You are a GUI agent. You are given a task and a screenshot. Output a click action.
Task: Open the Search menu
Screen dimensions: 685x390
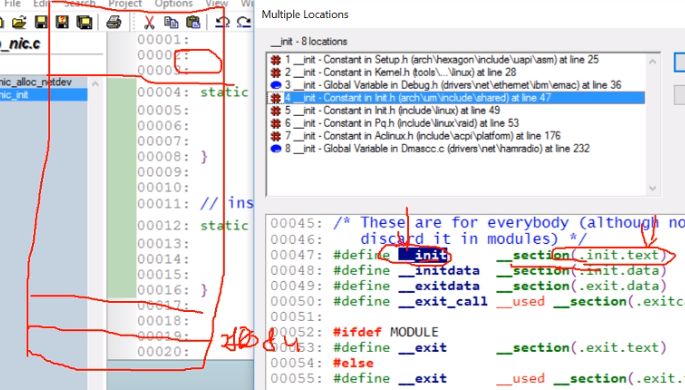point(80,4)
